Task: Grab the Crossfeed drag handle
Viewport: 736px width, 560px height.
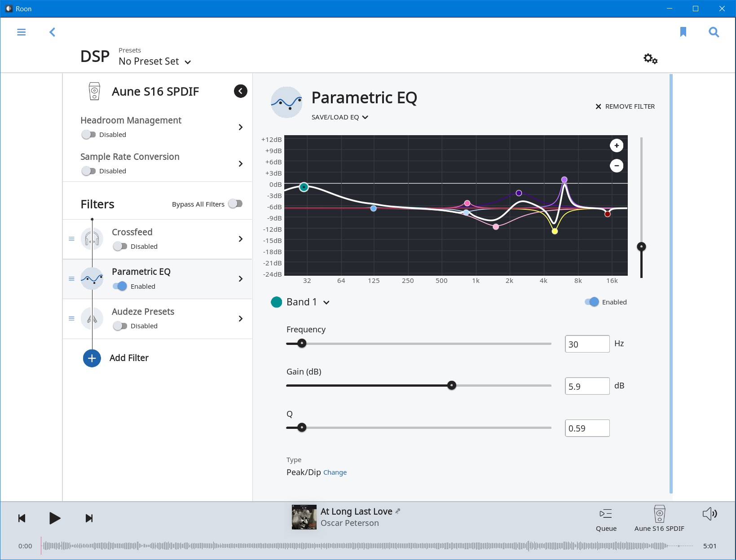Action: point(71,239)
